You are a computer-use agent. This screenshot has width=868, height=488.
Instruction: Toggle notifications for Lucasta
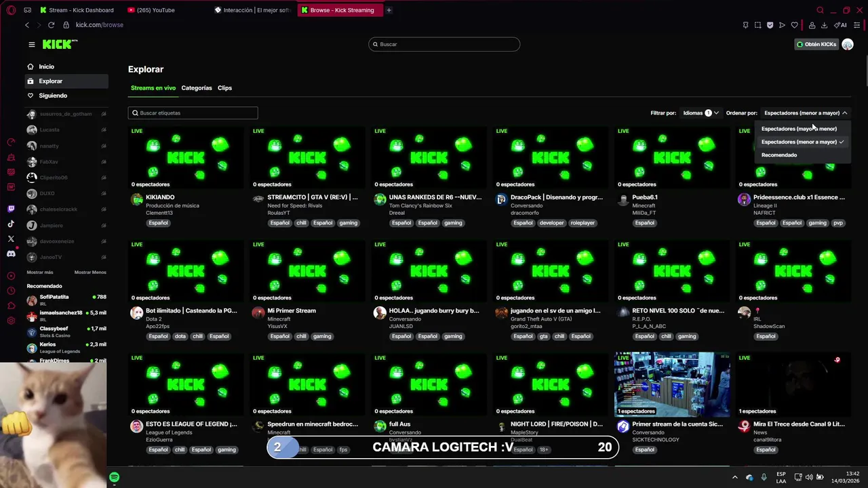point(104,129)
